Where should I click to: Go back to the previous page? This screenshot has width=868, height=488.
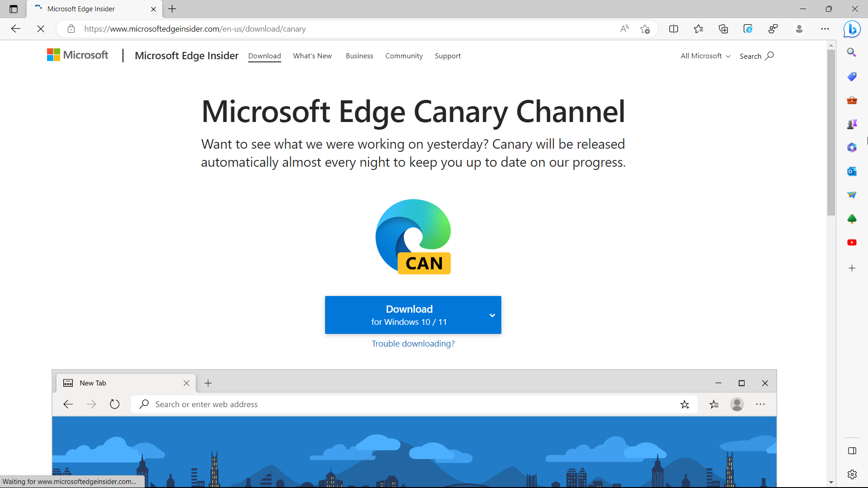pos(16,29)
